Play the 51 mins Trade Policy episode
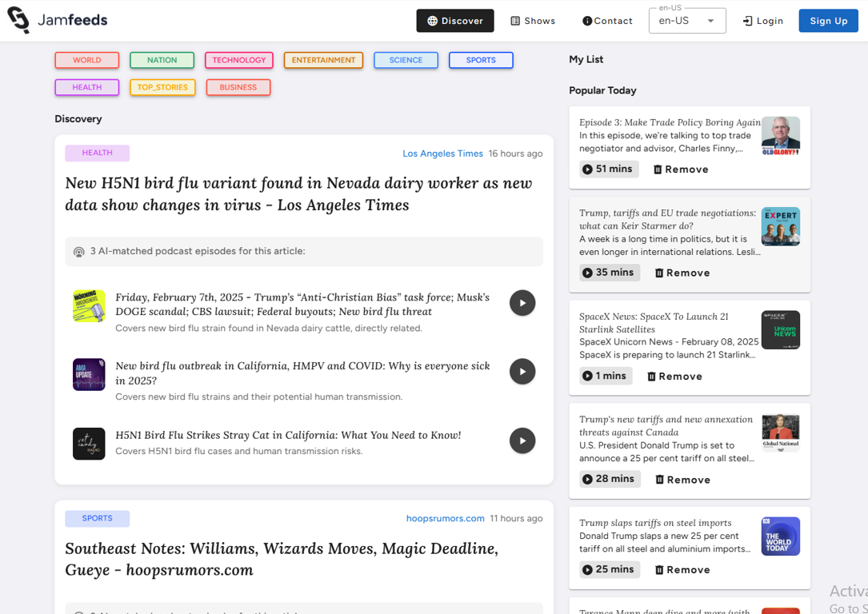This screenshot has height=614, width=868. (x=609, y=169)
